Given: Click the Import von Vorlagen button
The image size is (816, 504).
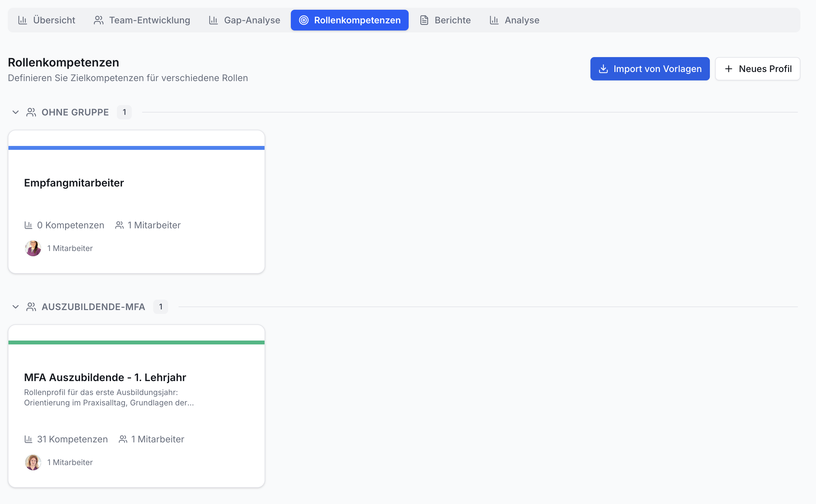Looking at the screenshot, I should click(650, 69).
